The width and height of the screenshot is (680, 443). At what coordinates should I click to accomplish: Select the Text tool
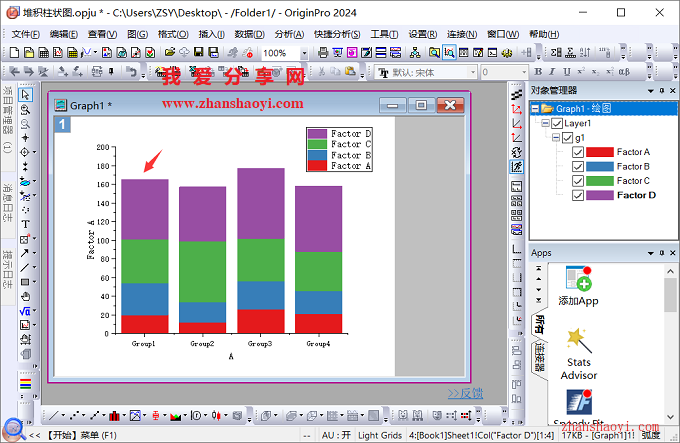tap(25, 224)
